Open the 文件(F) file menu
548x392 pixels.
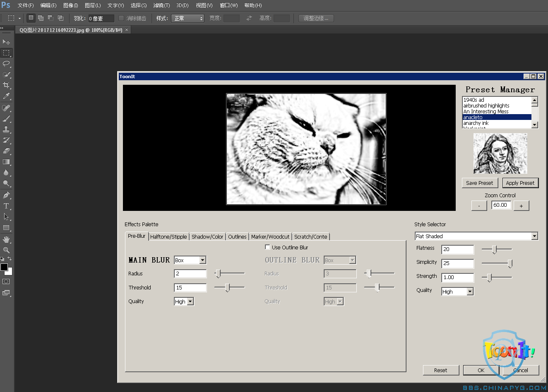pyautogui.click(x=26, y=5)
